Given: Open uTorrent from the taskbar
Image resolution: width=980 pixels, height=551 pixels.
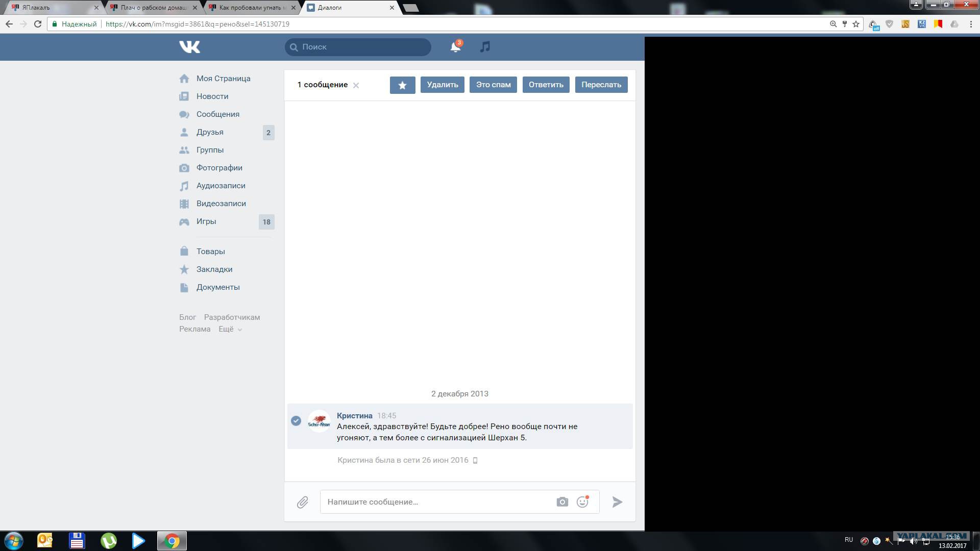Looking at the screenshot, I should [x=108, y=541].
